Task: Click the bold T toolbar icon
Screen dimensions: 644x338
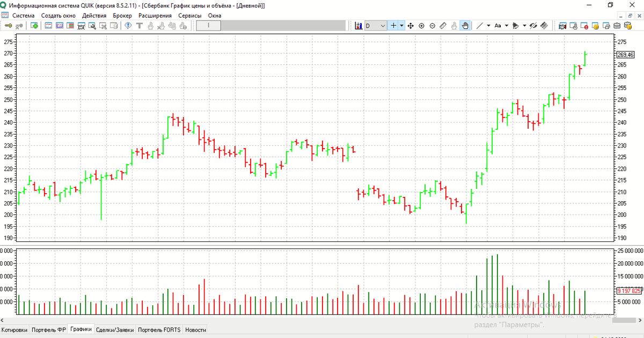Action: pyautogui.click(x=139, y=25)
